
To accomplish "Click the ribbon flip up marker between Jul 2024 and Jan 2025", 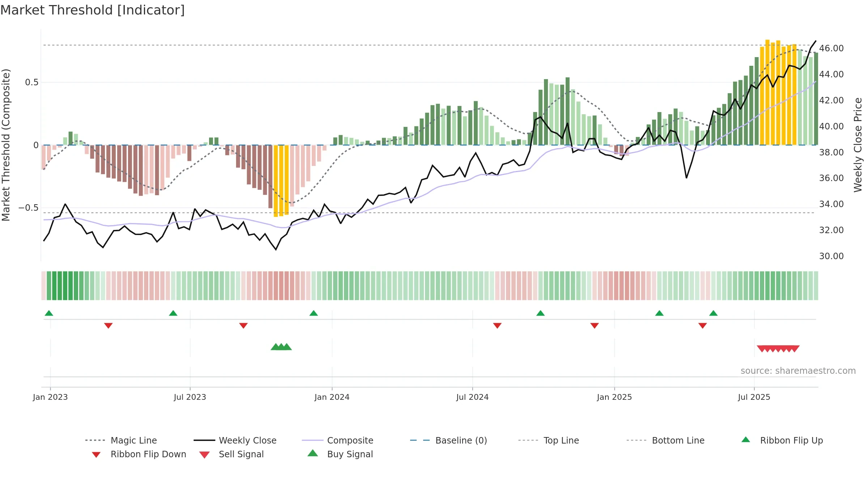I will 540,313.
